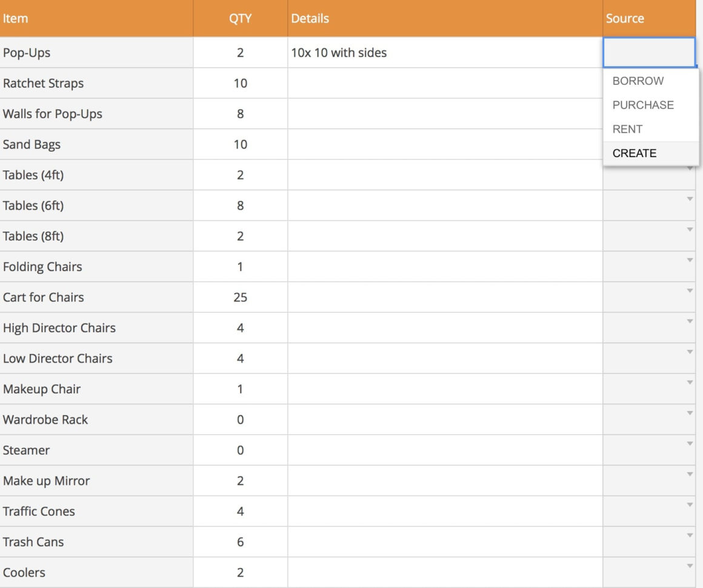Image resolution: width=703 pixels, height=588 pixels.
Task: Click the Source column header
Action: [x=624, y=18]
